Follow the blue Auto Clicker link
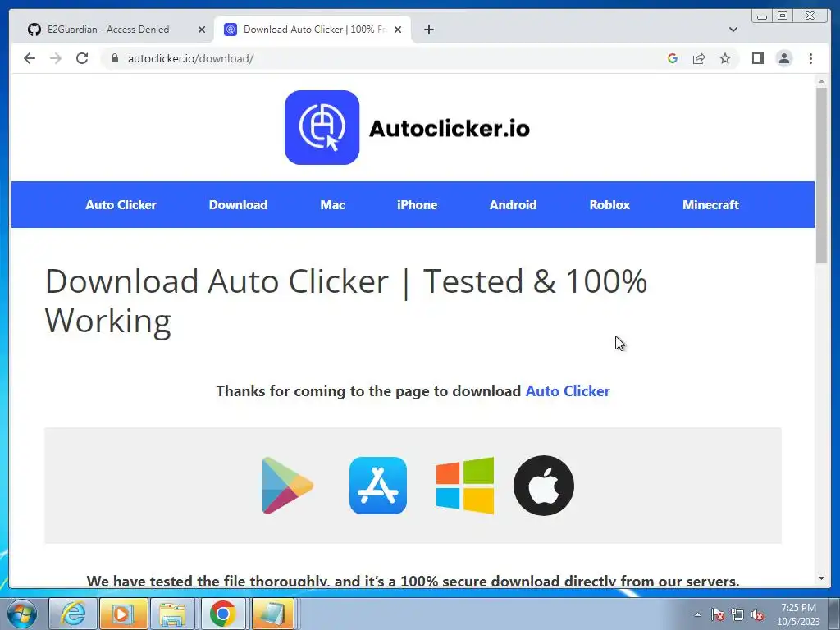 568,391
